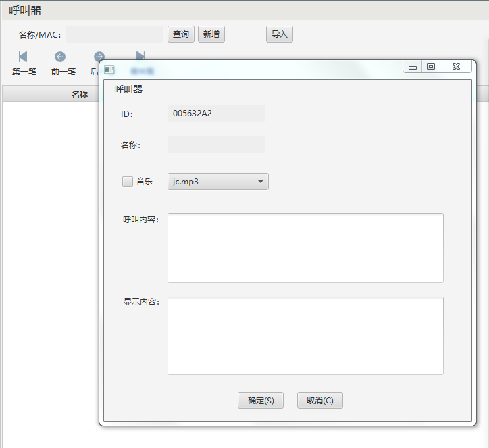Close the 呼叫器 dialog with X
This screenshot has width=489, height=448.
457,67
